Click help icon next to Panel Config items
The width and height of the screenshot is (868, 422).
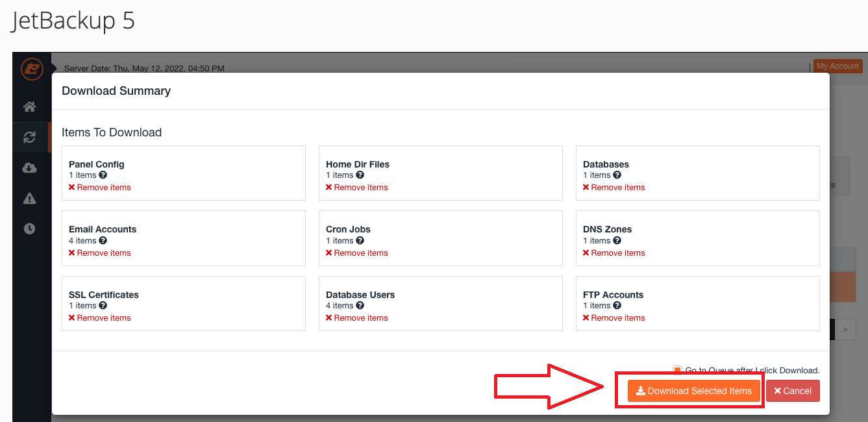coord(103,175)
